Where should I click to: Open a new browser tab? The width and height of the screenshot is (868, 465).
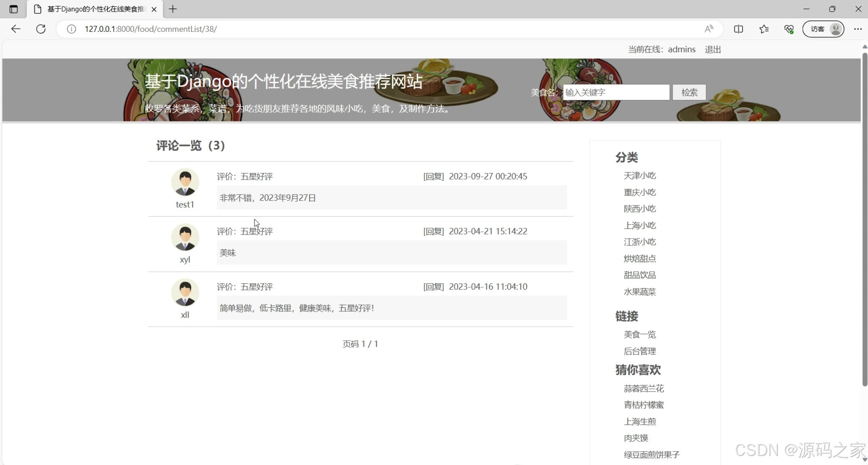click(173, 9)
